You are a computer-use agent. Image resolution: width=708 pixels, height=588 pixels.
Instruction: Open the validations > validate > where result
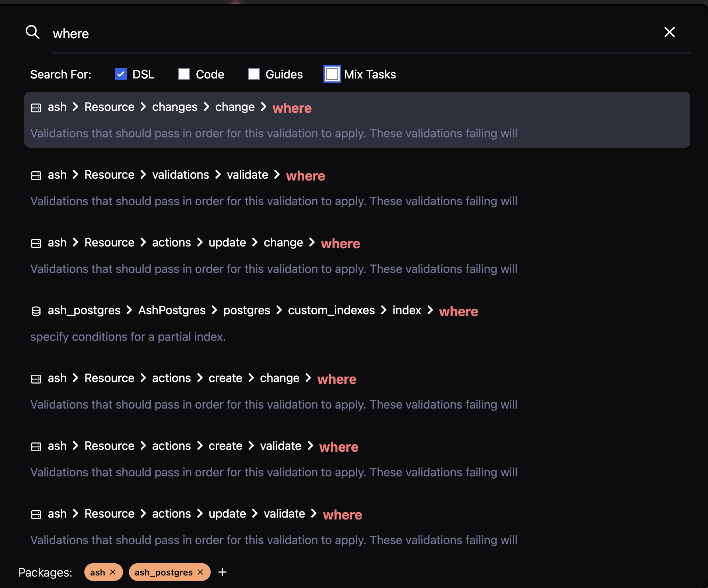pyautogui.click(x=357, y=188)
